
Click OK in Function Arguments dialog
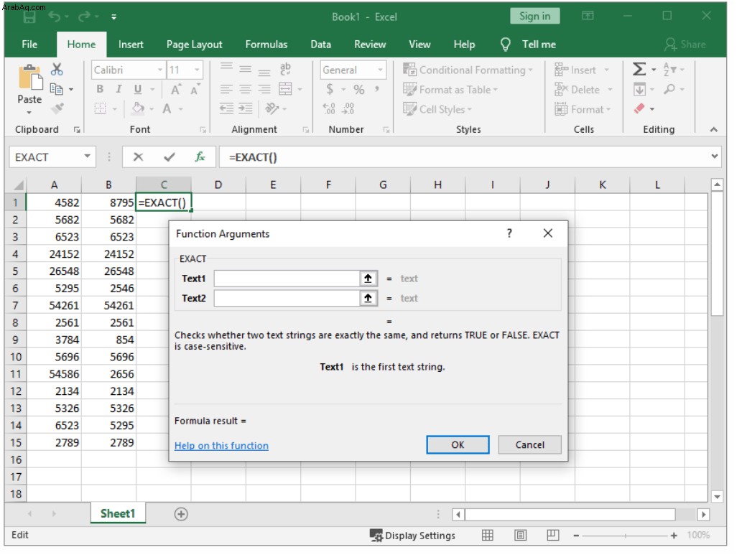[458, 444]
